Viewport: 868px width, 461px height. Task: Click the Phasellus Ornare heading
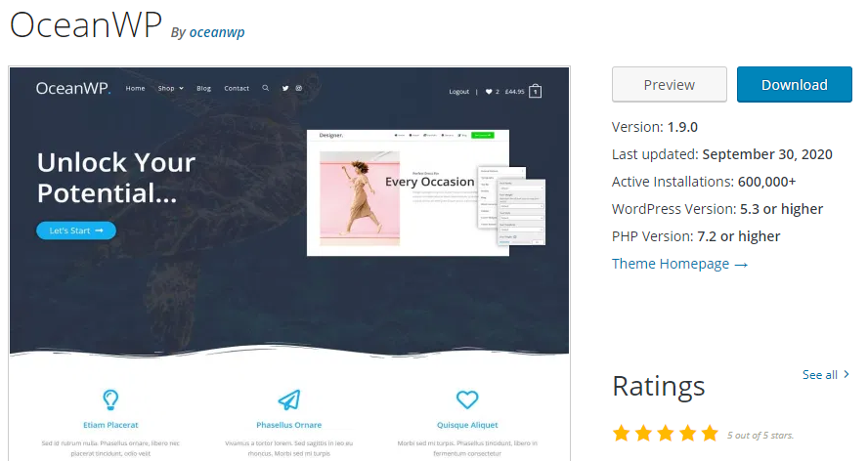pos(289,425)
